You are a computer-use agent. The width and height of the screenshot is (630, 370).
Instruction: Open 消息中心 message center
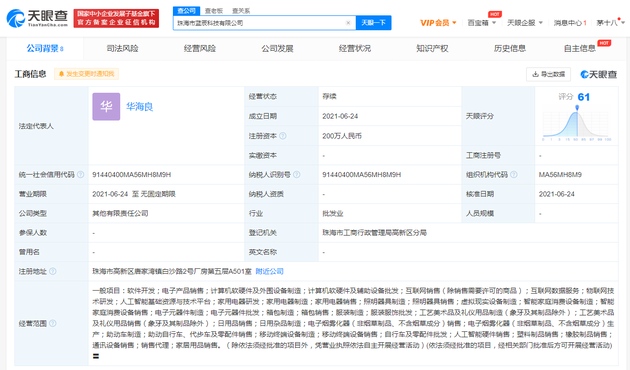coord(570,23)
